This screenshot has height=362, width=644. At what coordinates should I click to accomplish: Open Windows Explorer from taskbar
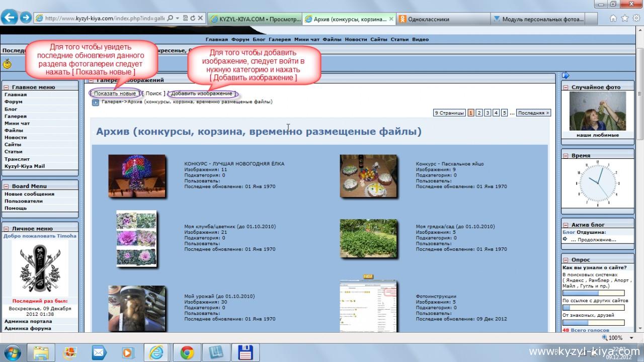[41, 352]
